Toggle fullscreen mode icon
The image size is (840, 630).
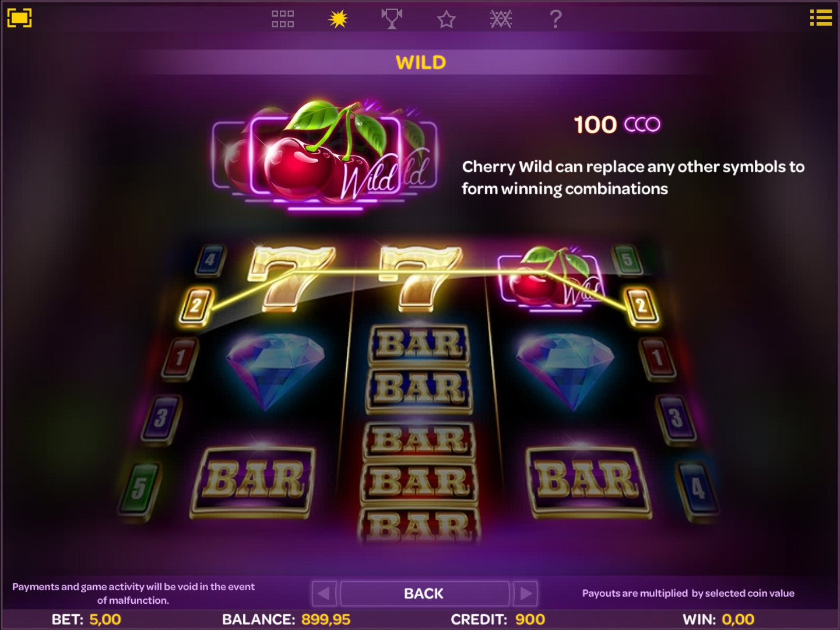pyautogui.click(x=19, y=18)
